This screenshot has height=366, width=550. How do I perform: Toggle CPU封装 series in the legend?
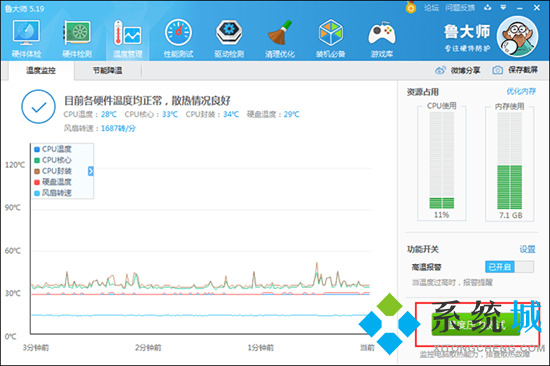point(53,171)
